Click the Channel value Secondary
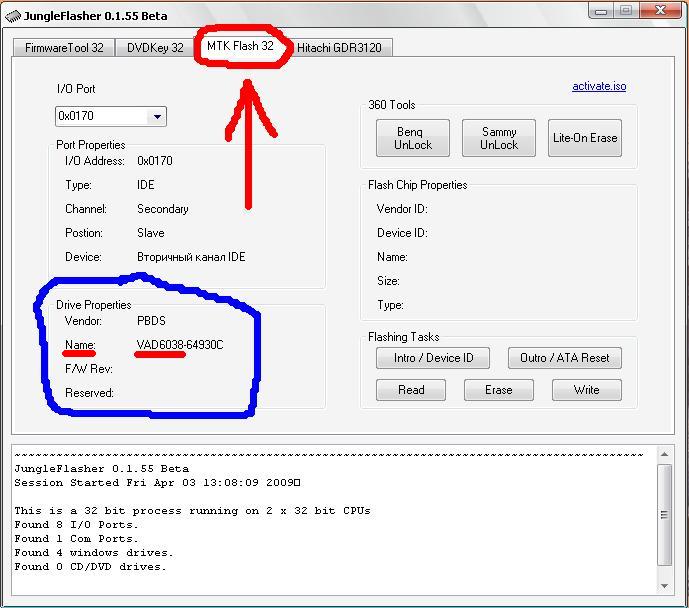The height and width of the screenshot is (608, 689). (163, 209)
